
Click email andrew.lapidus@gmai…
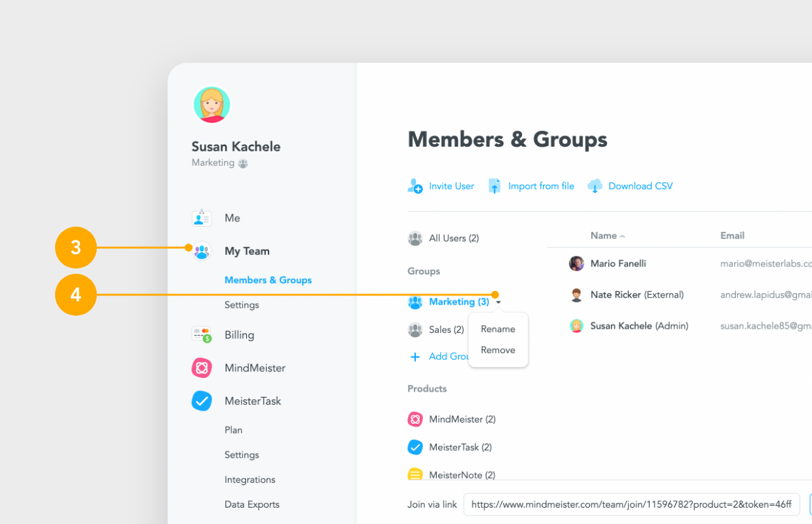pyautogui.click(x=766, y=295)
